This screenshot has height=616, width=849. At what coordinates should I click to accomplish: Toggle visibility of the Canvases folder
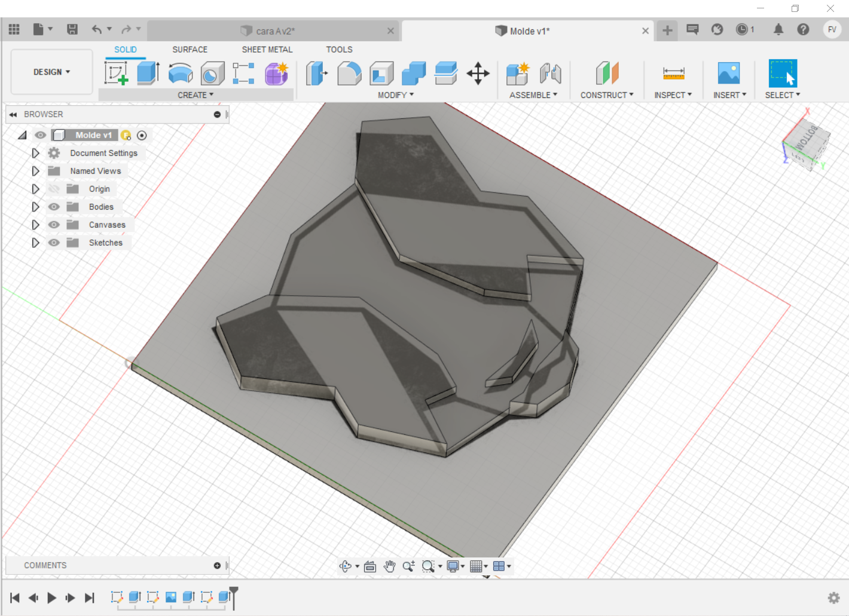[x=53, y=224]
